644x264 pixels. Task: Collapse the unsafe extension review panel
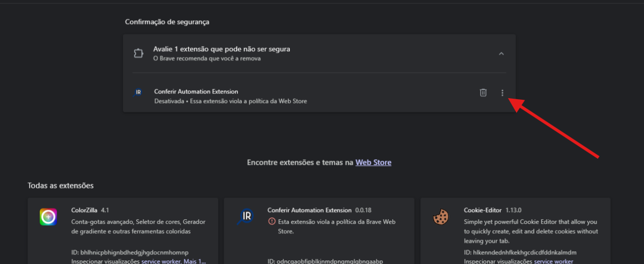click(x=501, y=53)
